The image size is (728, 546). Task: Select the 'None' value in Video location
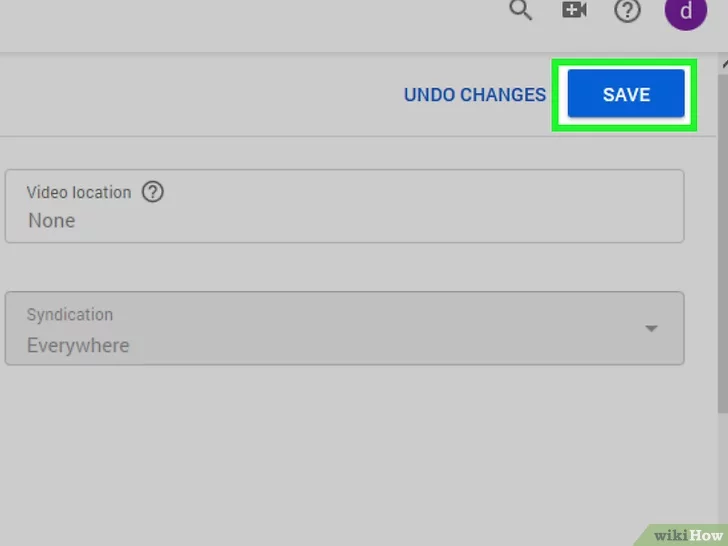[x=52, y=220]
